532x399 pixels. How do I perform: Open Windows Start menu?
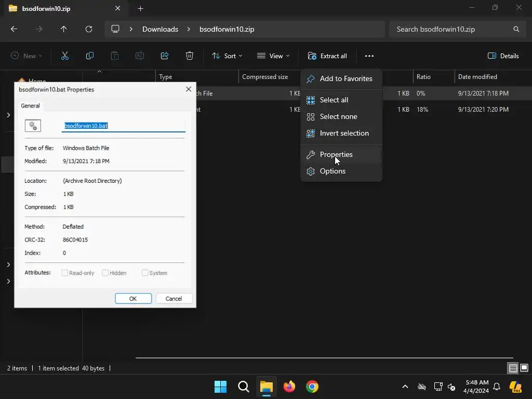point(220,387)
